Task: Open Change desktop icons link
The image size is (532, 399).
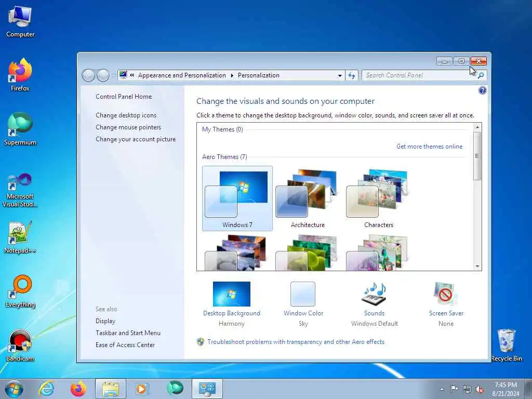Action: 126,115
